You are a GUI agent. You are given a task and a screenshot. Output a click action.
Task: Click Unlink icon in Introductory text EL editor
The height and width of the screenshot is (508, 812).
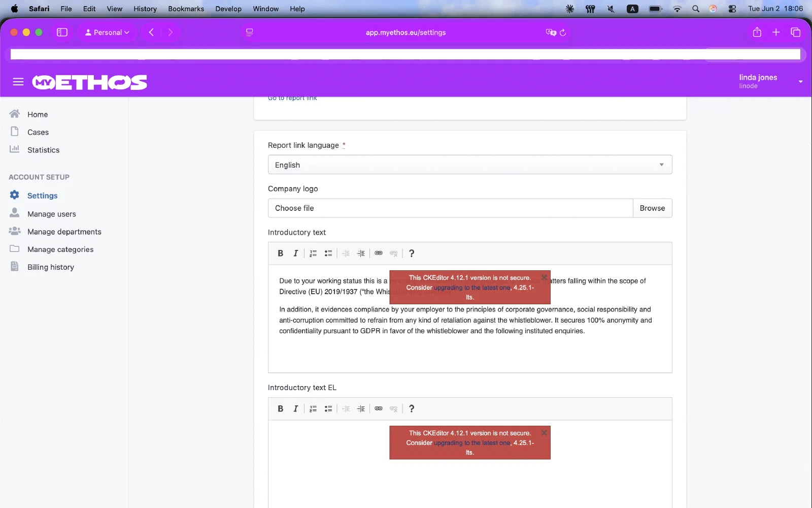(x=394, y=408)
